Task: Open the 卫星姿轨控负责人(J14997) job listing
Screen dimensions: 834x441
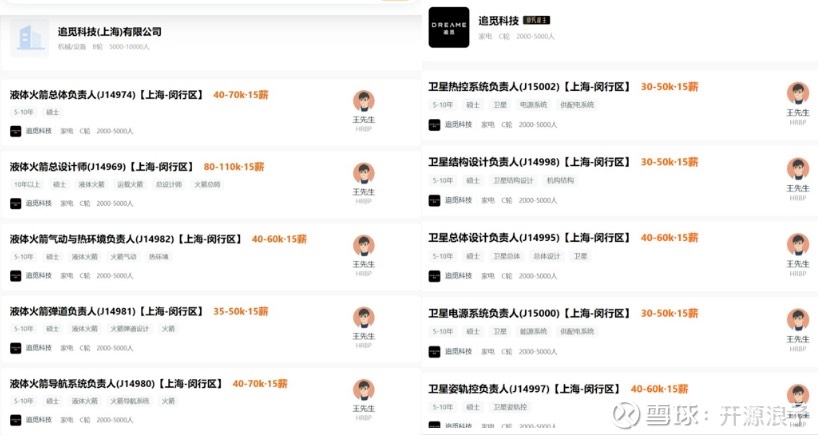Action: point(524,389)
